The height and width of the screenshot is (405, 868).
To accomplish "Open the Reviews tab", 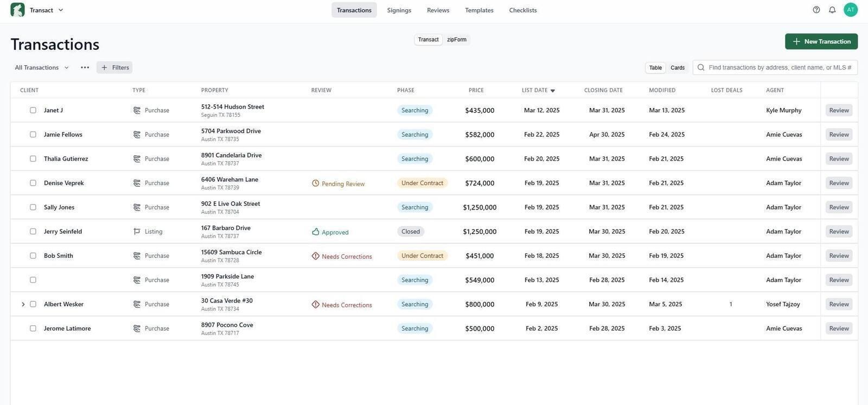I will (x=438, y=10).
